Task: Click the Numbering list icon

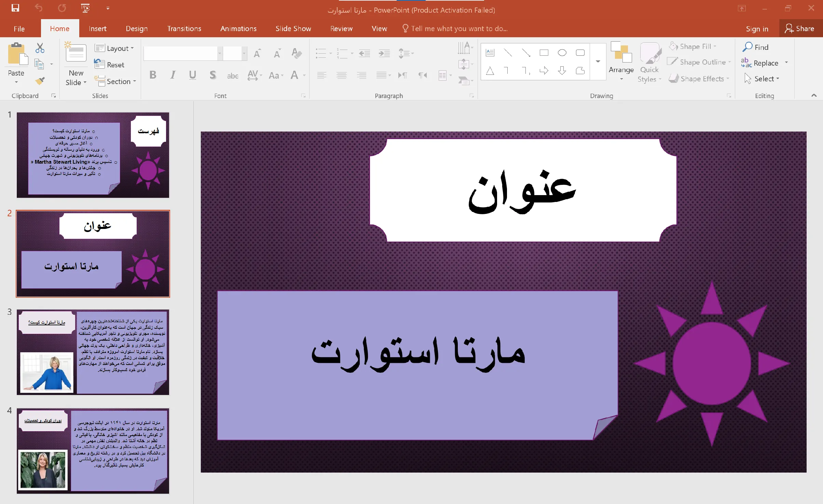Action: point(342,53)
